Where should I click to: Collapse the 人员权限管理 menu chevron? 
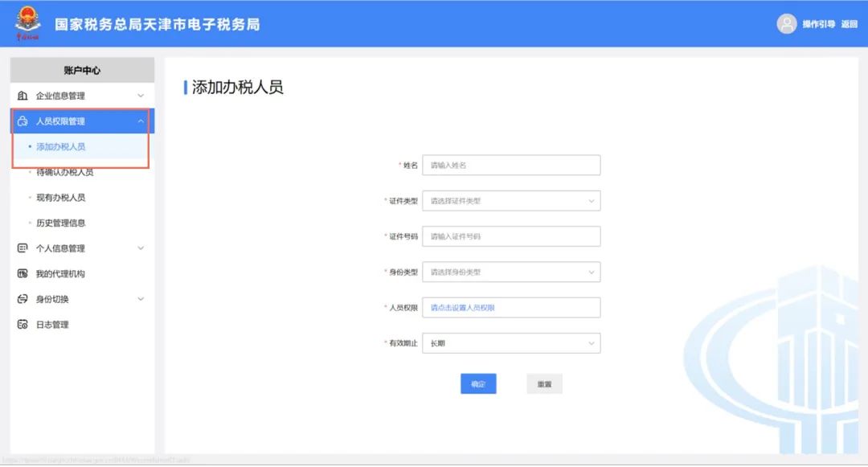[141, 121]
